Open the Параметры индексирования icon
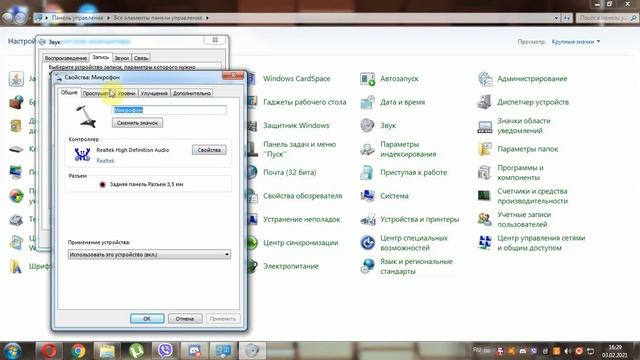Viewport: 640px width, 360px height. [367, 149]
